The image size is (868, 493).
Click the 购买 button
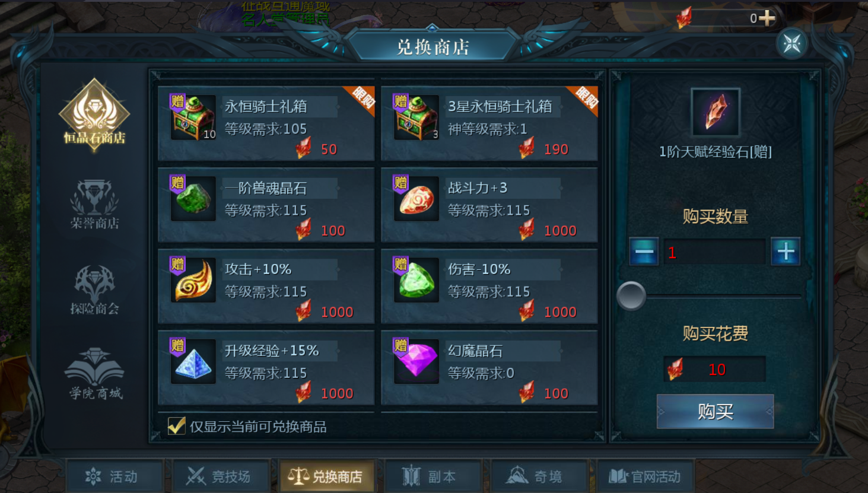coord(715,411)
